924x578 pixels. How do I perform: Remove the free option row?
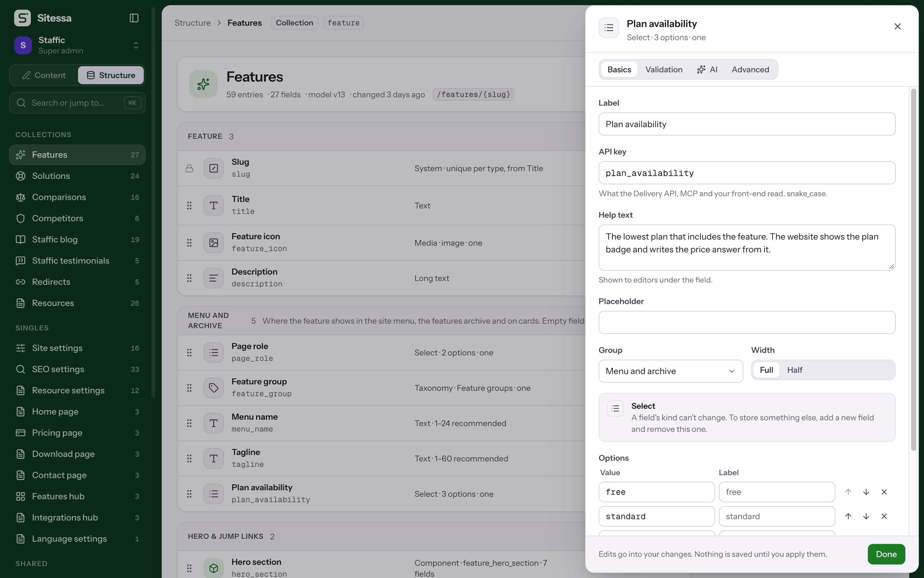click(x=884, y=492)
